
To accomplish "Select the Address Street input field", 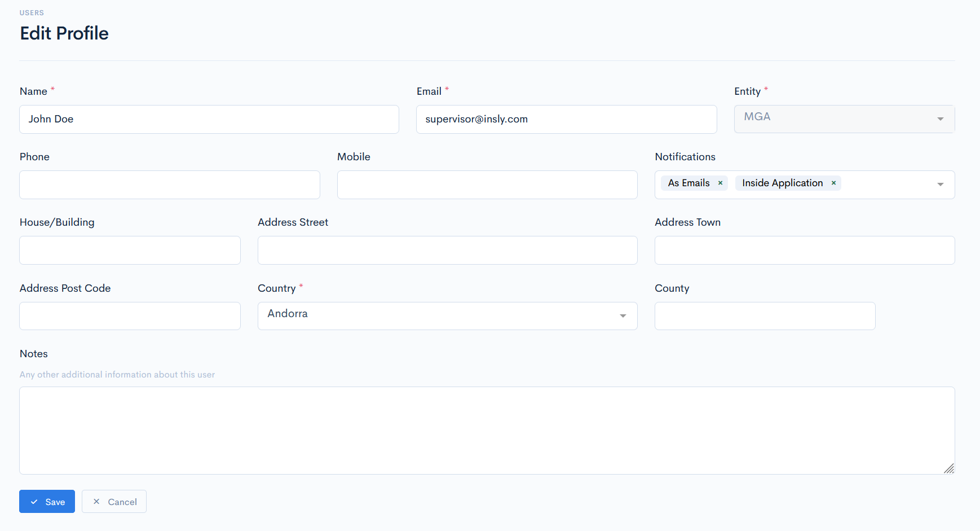I will tap(447, 251).
